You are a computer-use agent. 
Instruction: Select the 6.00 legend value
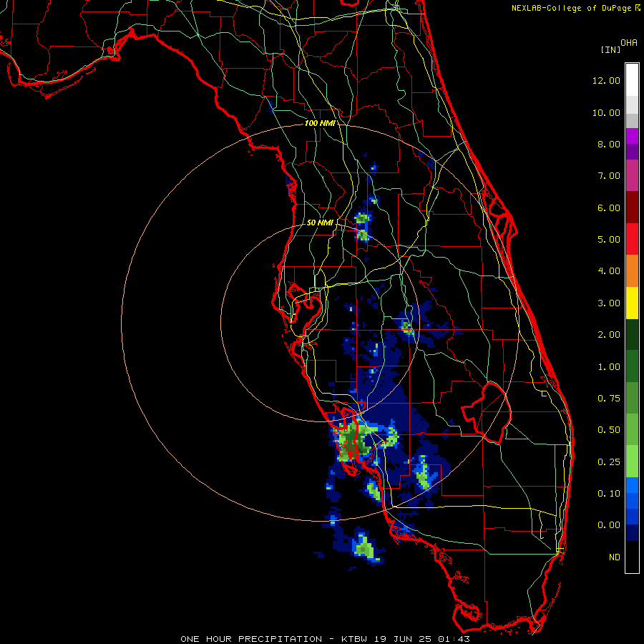pyautogui.click(x=608, y=208)
